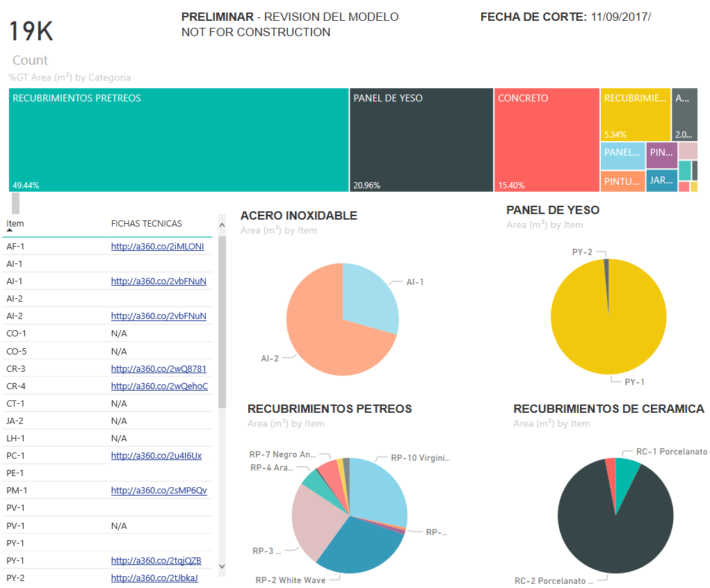710x588 pixels.
Task: Select the red CONCRETO treemap tile
Action: [x=547, y=140]
